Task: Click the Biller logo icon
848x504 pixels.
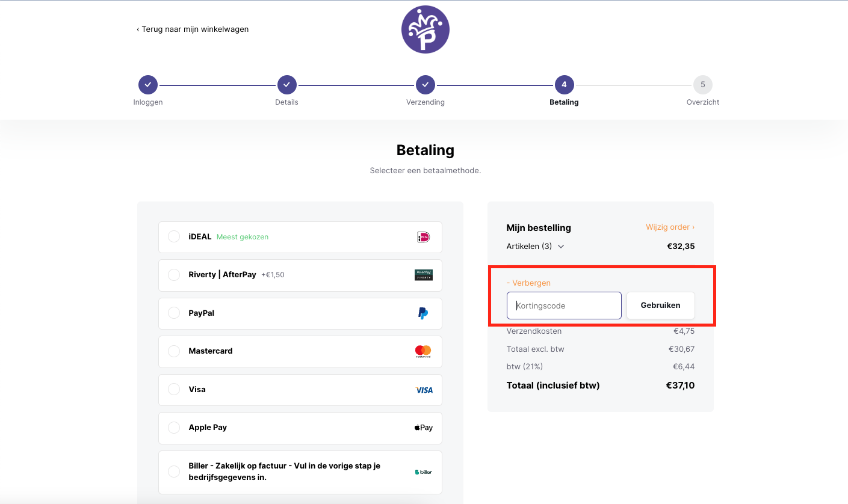Action: click(x=424, y=472)
